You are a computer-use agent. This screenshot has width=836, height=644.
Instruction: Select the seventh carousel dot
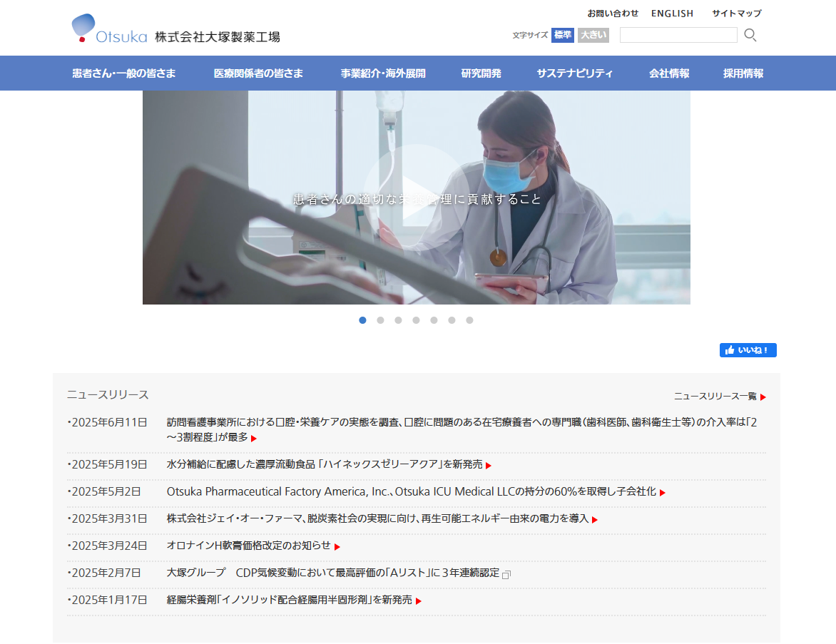[470, 320]
